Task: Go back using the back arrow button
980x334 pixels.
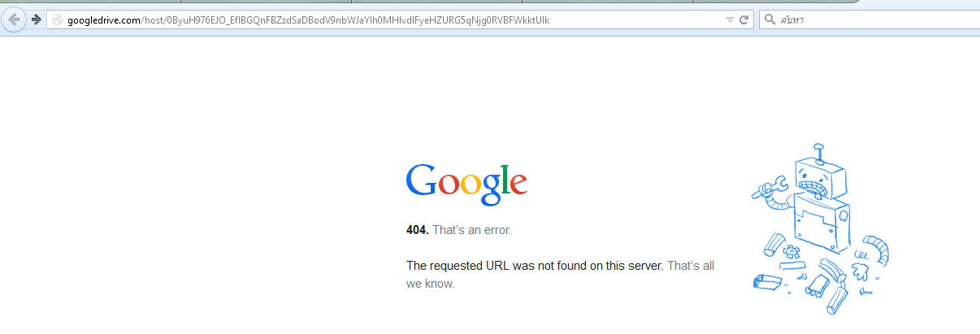Action: coord(14,20)
